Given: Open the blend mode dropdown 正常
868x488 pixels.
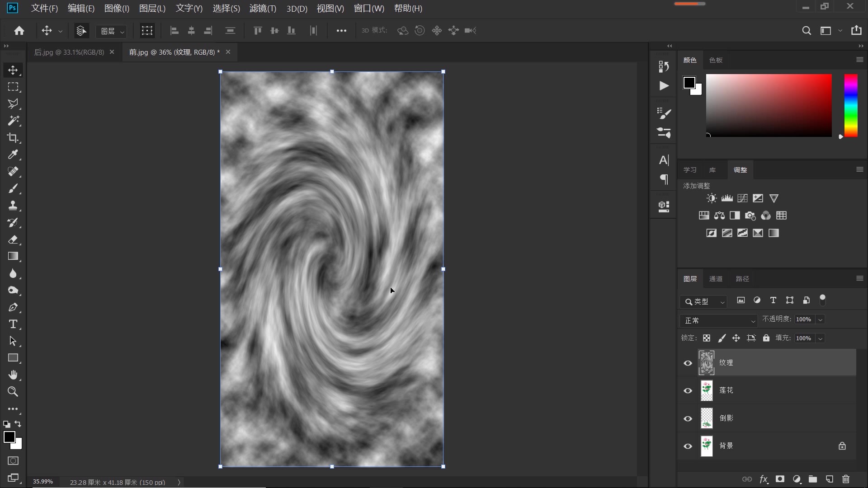Looking at the screenshot, I should click(x=718, y=320).
